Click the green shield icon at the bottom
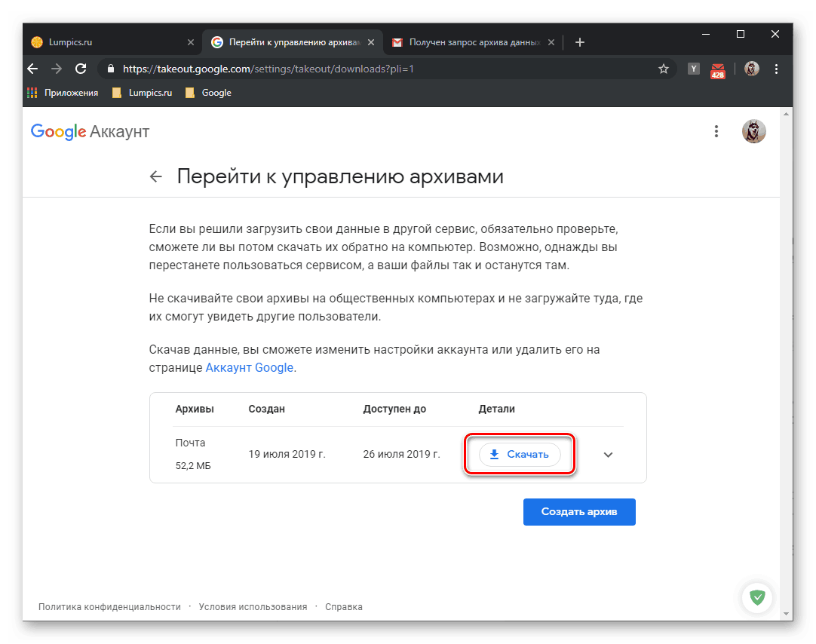This screenshot has height=644, width=816. click(x=757, y=597)
